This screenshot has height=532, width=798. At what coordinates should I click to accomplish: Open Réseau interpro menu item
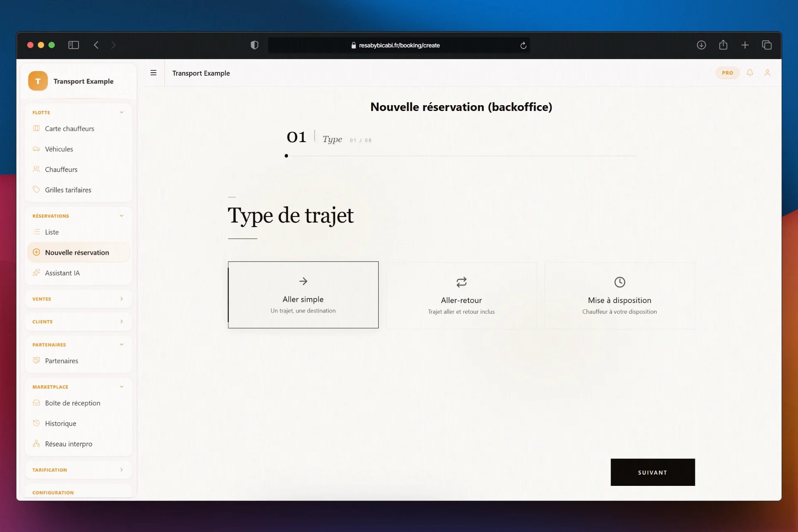79,443
